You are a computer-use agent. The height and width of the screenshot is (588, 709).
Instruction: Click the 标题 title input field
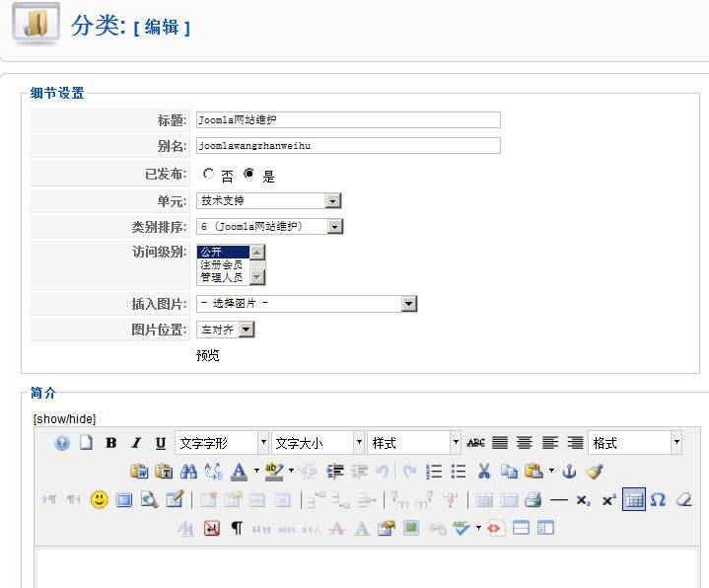(348, 119)
